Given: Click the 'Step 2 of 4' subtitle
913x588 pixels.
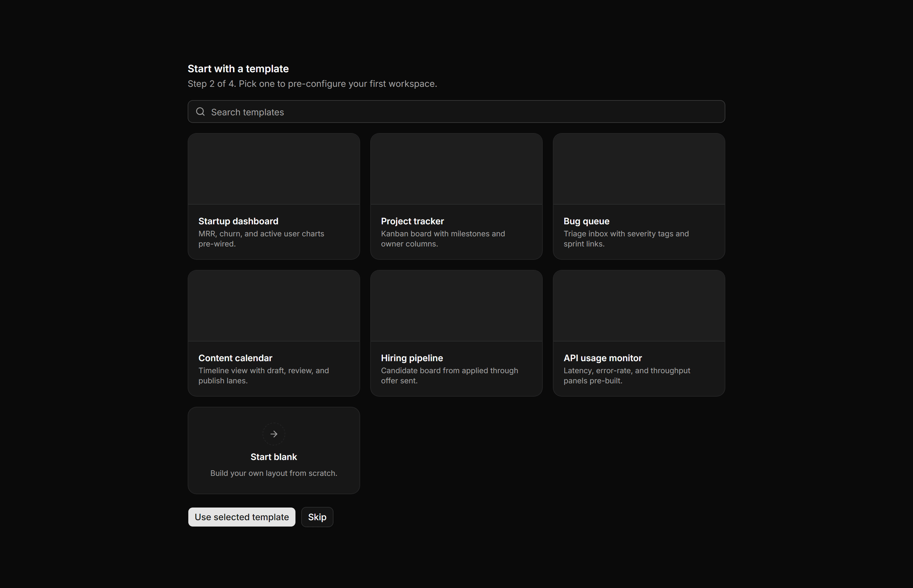Looking at the screenshot, I should 312,84.
